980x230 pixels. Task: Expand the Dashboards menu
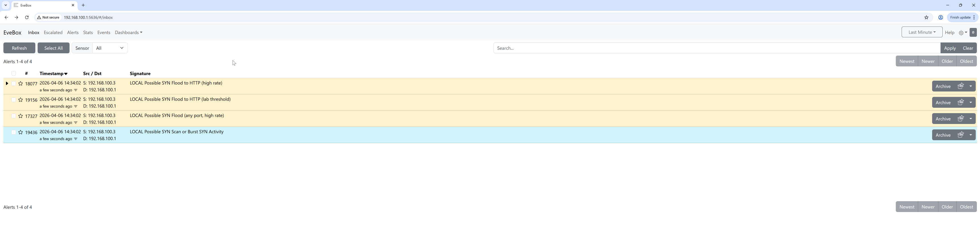tap(129, 33)
